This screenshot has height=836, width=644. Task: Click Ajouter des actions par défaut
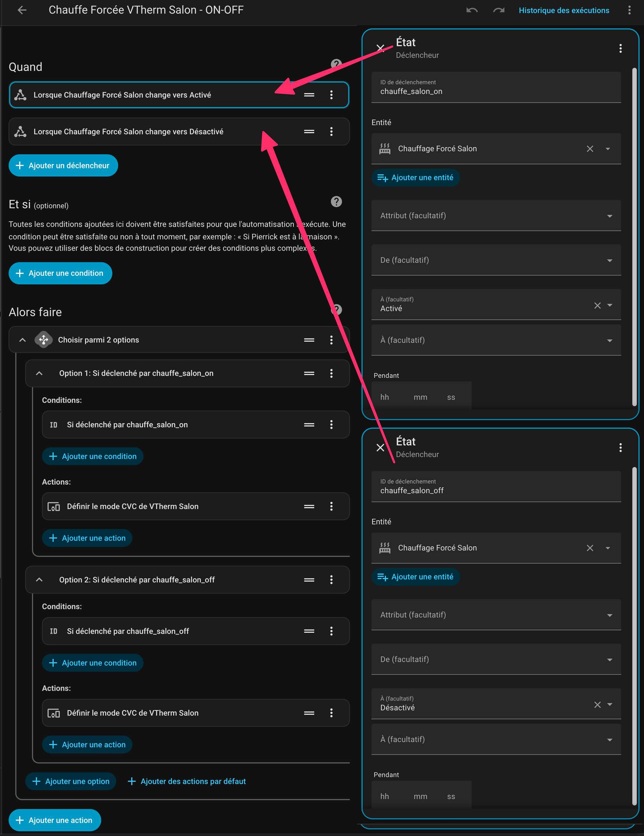point(187,781)
